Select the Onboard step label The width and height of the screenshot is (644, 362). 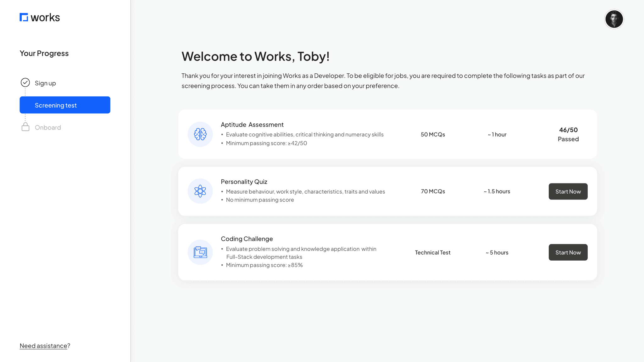(x=48, y=127)
